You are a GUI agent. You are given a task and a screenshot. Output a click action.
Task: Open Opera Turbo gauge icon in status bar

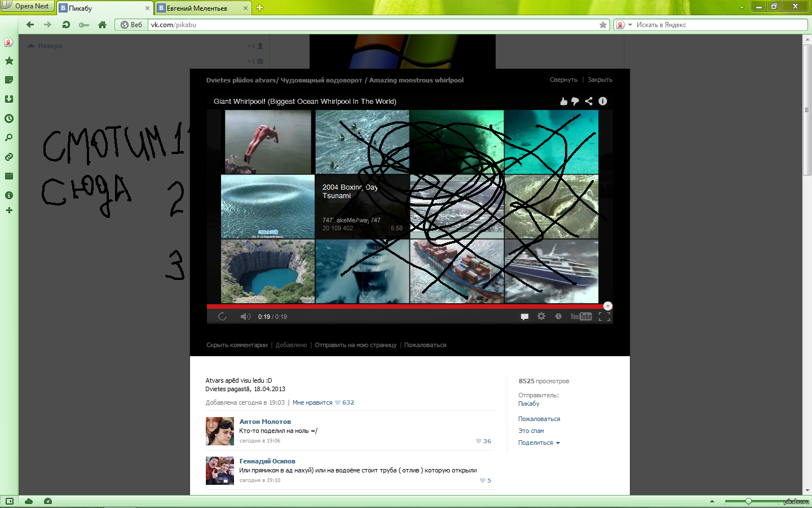tap(48, 501)
